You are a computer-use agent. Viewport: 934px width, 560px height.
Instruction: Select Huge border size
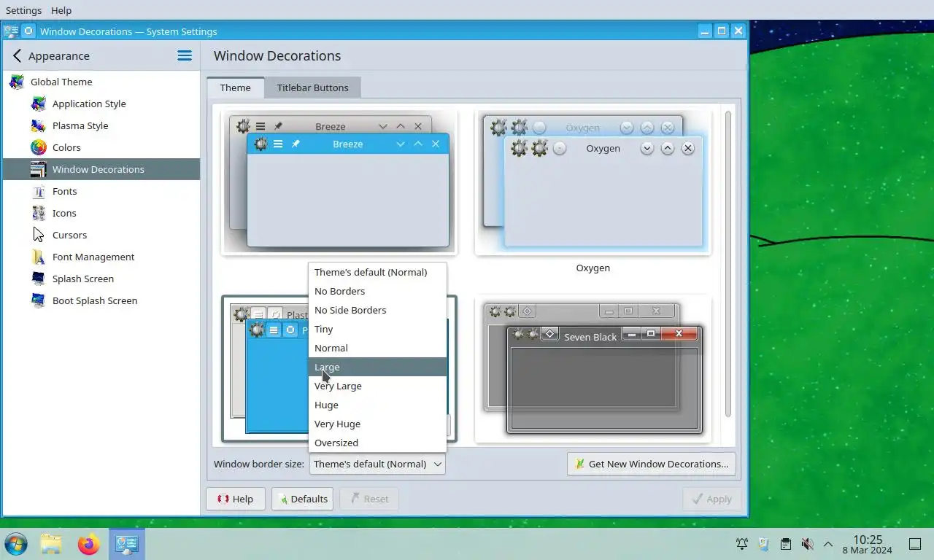pos(377,405)
